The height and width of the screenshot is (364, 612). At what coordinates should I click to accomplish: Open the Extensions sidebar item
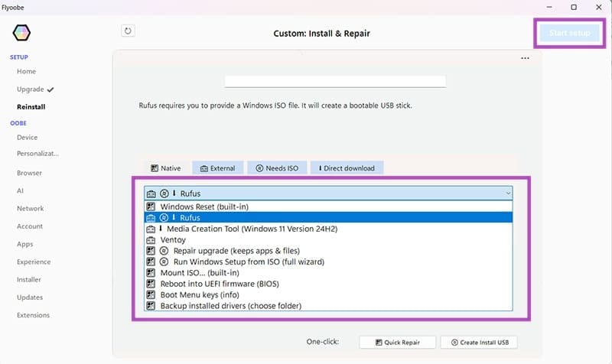coord(33,315)
